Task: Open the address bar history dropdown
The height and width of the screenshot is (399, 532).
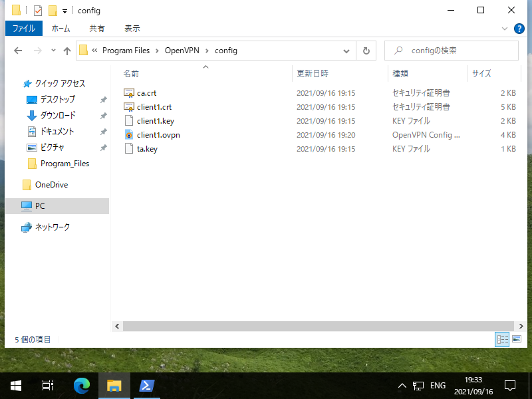Action: pos(346,50)
